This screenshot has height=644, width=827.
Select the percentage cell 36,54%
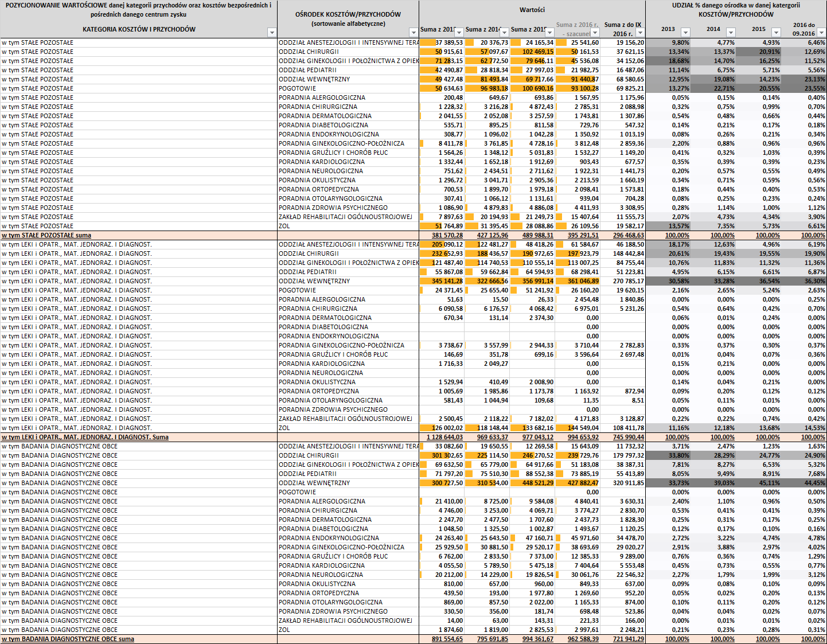759,281
